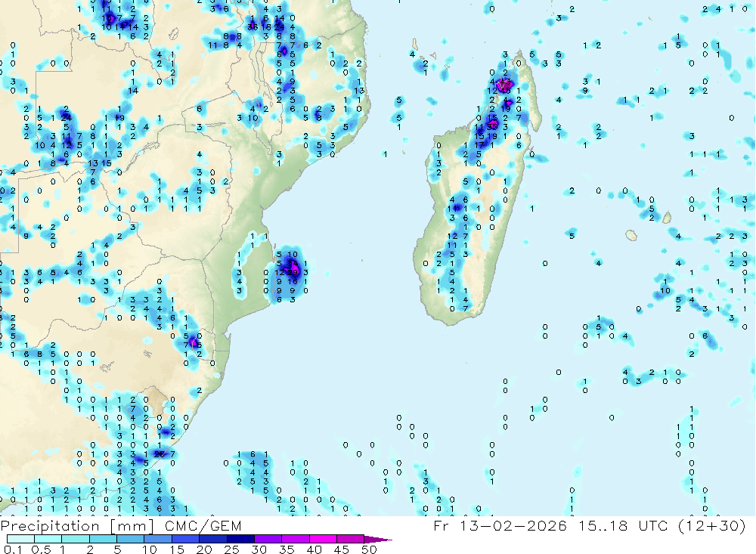Image resolution: width=756 pixels, height=554 pixels.
Task: Click the 45–50 mm legend color segment
Action: (x=350, y=539)
